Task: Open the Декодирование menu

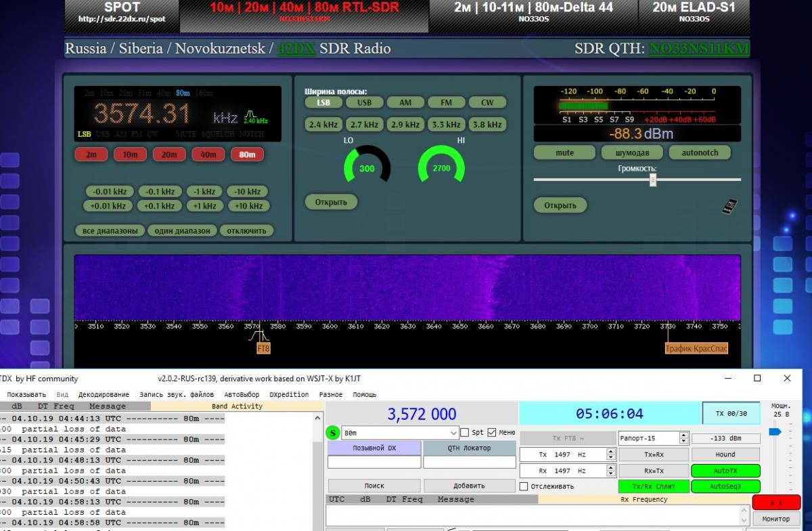Action: [104, 395]
